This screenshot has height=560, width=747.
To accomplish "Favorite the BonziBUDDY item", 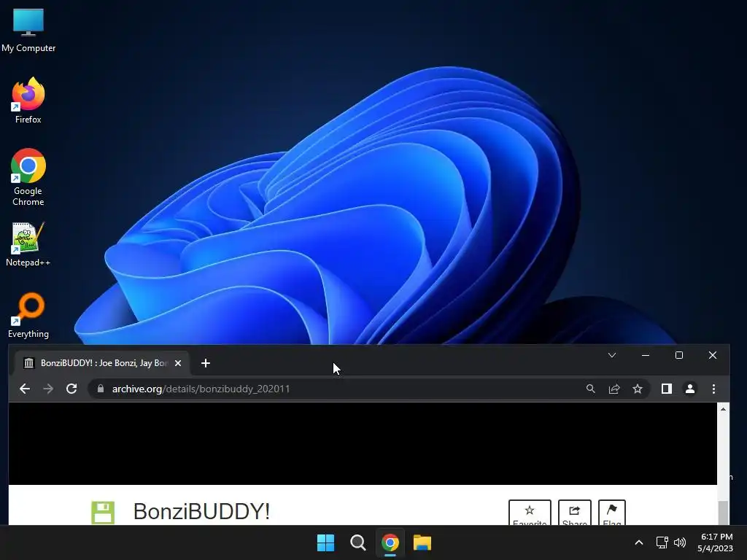I will tap(530, 513).
